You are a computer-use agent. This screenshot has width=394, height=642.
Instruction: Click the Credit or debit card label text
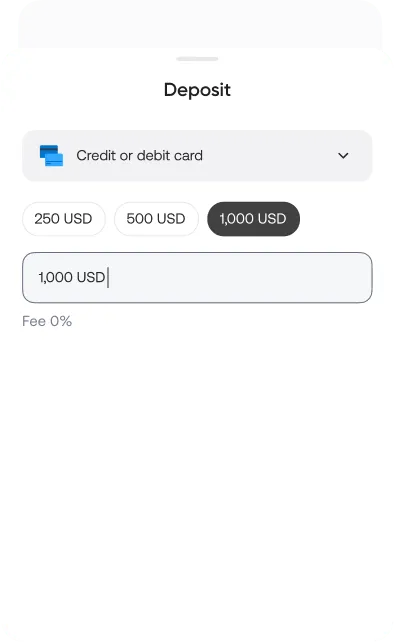coord(139,156)
